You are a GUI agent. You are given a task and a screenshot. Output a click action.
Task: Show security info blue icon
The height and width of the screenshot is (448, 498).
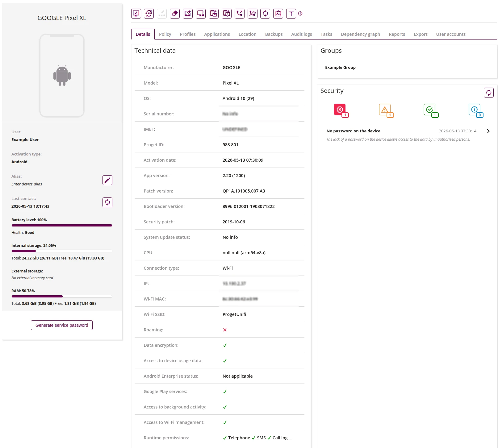tap(476, 110)
